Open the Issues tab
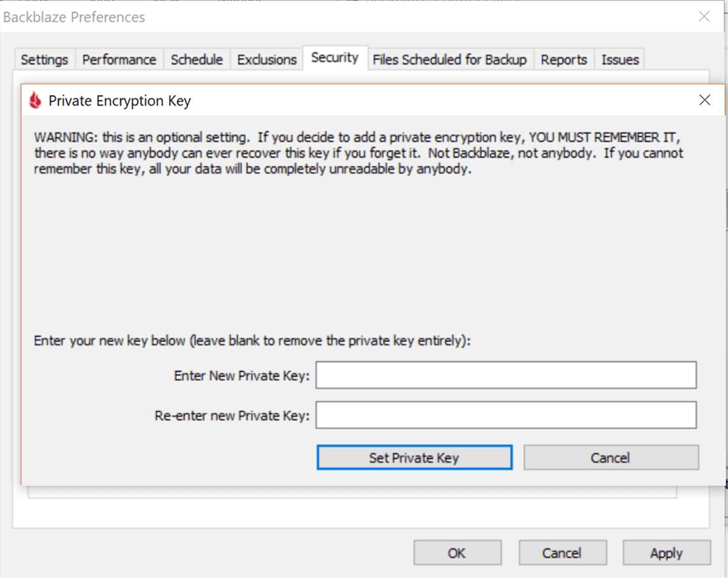 pyautogui.click(x=620, y=59)
